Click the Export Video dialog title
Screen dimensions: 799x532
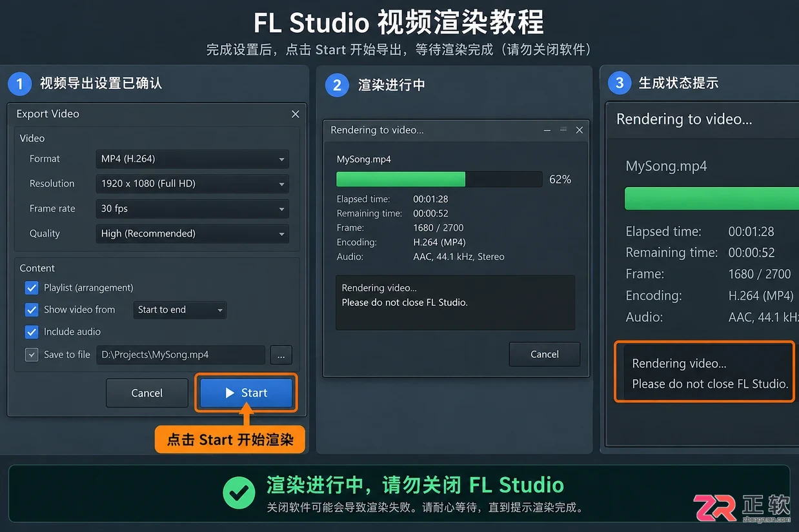(48, 114)
